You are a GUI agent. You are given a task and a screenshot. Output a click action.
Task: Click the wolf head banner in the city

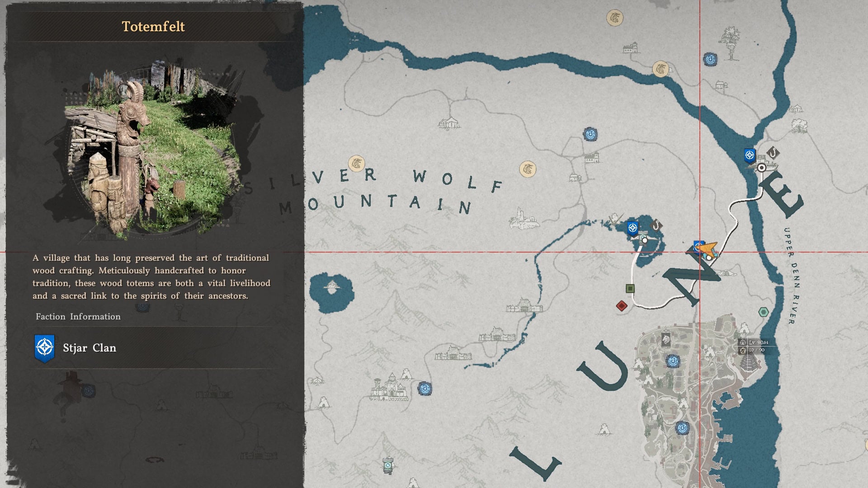tap(665, 339)
